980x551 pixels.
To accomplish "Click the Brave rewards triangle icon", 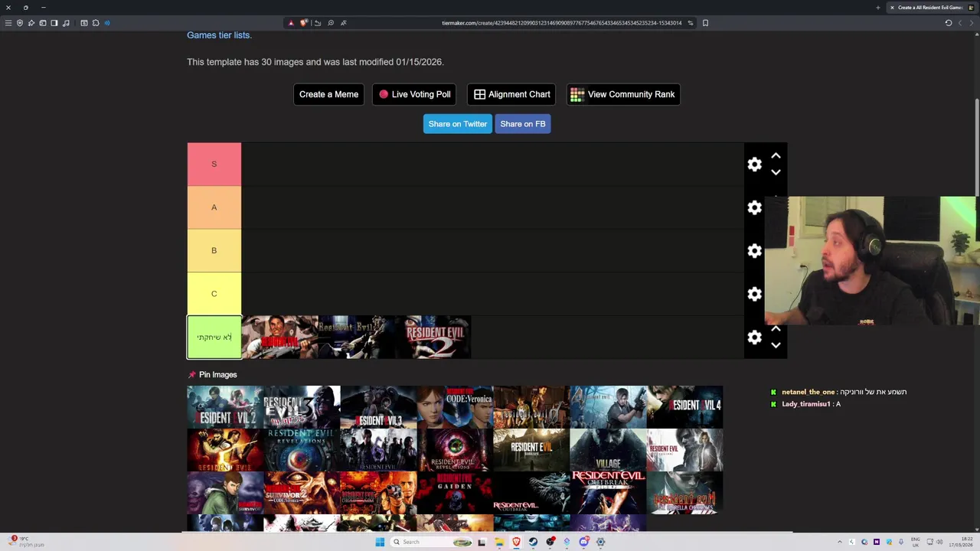I will [x=291, y=23].
